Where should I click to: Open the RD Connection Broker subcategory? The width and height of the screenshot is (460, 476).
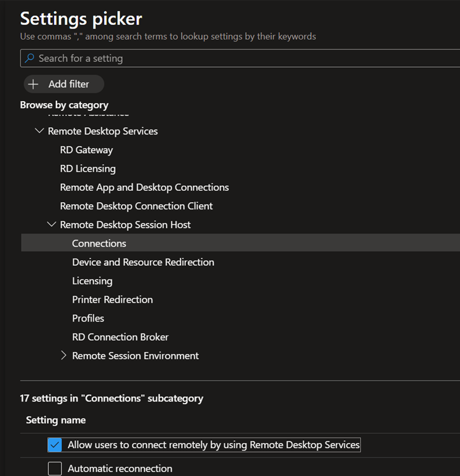pos(120,337)
